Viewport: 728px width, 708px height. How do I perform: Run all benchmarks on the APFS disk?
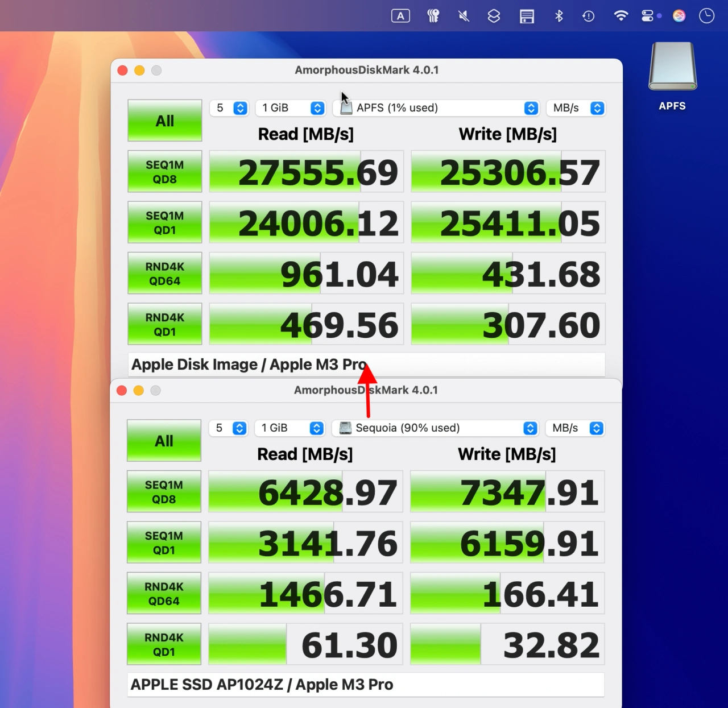tap(164, 121)
